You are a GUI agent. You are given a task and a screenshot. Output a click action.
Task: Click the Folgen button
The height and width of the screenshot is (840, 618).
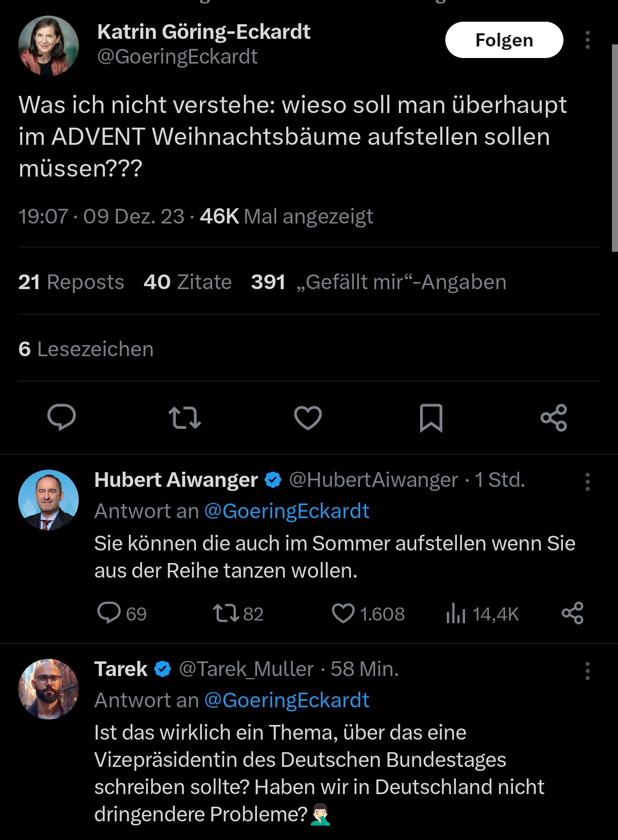504,40
